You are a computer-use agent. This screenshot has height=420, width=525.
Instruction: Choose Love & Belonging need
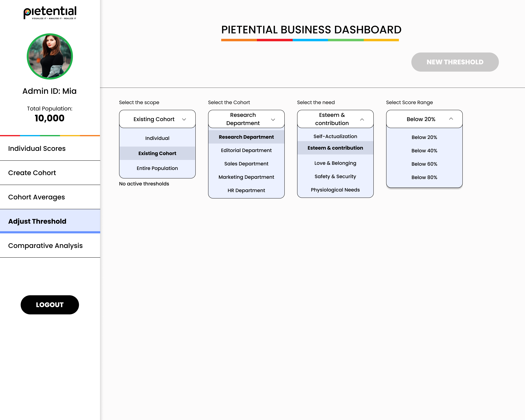pyautogui.click(x=335, y=163)
